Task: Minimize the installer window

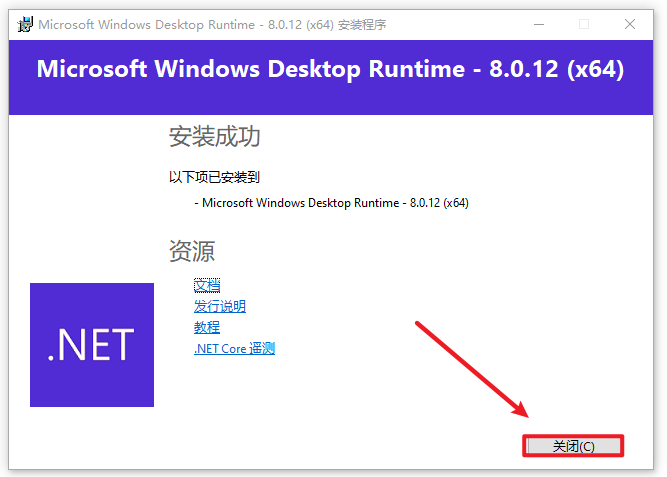Action: coord(538,24)
